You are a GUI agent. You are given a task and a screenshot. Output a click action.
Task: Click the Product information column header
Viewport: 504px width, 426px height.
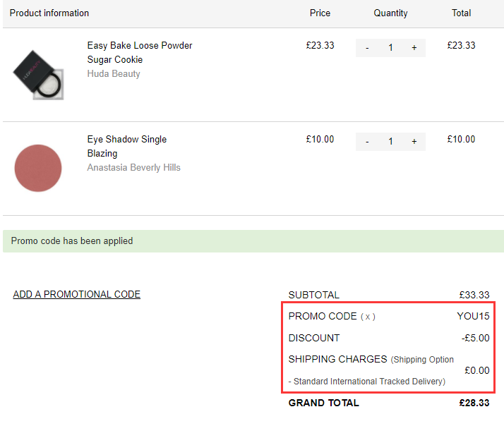(49, 13)
